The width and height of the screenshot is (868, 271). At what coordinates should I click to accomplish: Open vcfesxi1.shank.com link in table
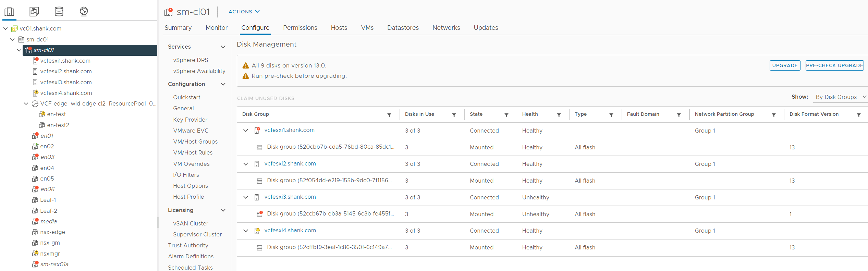[290, 130]
